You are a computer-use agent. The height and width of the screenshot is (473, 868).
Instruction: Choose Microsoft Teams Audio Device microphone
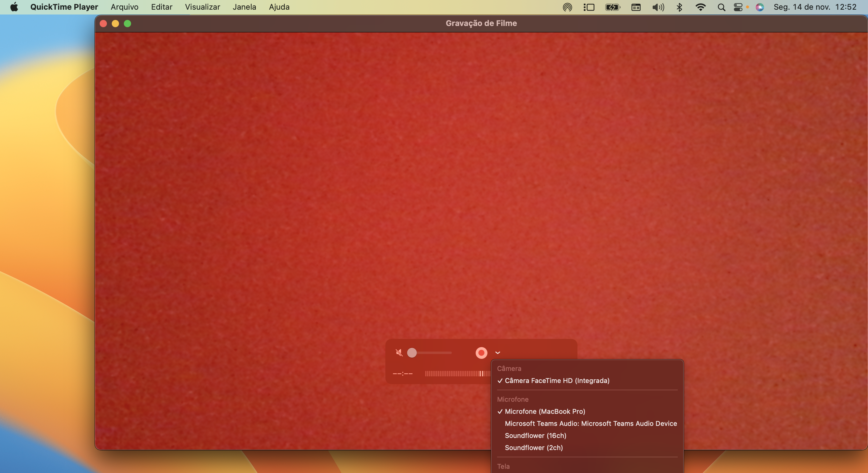590,423
